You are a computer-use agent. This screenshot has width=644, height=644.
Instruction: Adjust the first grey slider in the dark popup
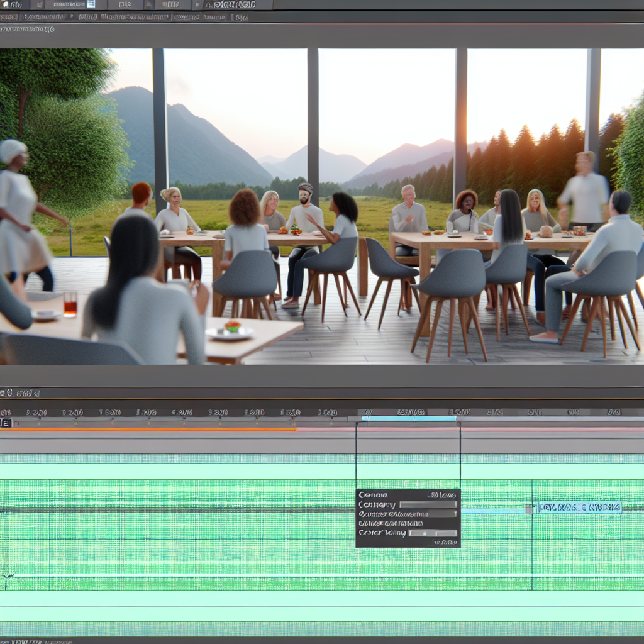pos(428,504)
